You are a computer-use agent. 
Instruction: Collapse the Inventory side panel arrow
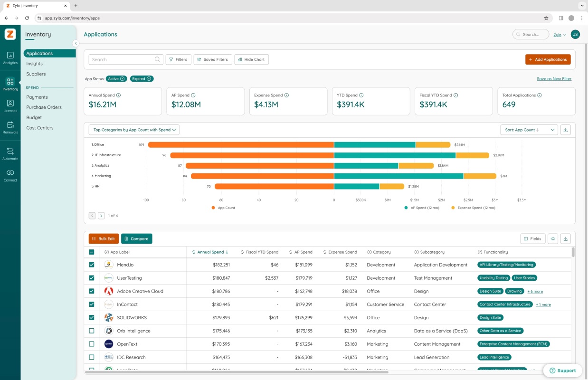click(x=76, y=43)
